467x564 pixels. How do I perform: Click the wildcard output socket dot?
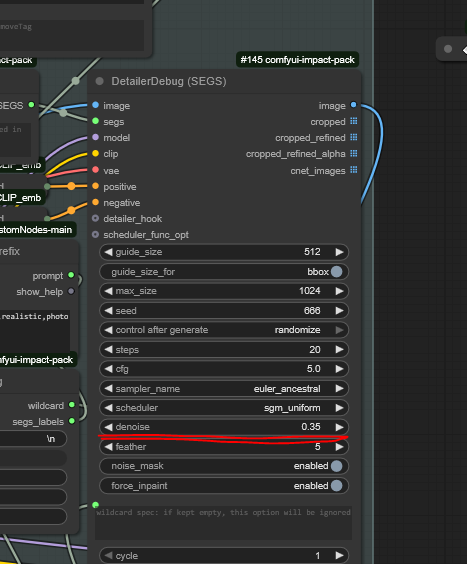72,405
